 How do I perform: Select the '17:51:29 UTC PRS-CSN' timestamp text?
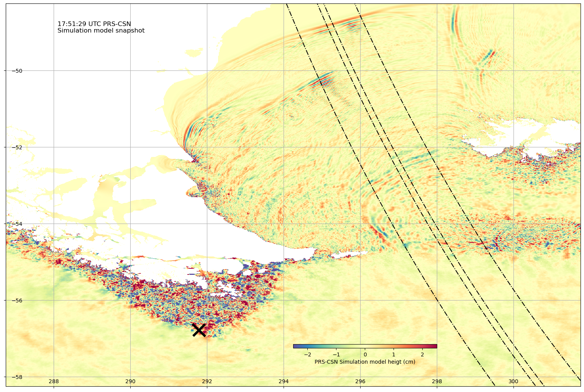click(x=94, y=24)
